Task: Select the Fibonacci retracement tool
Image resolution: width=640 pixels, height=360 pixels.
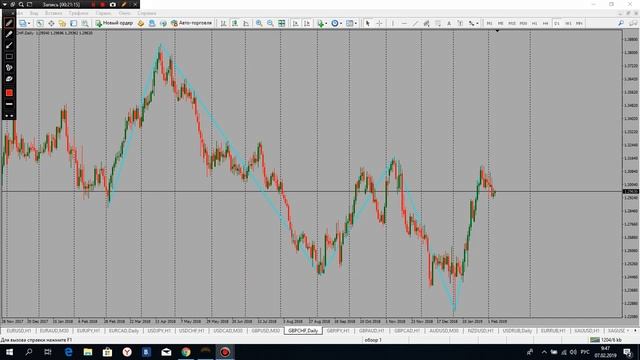Action: pyautogui.click(x=438, y=23)
